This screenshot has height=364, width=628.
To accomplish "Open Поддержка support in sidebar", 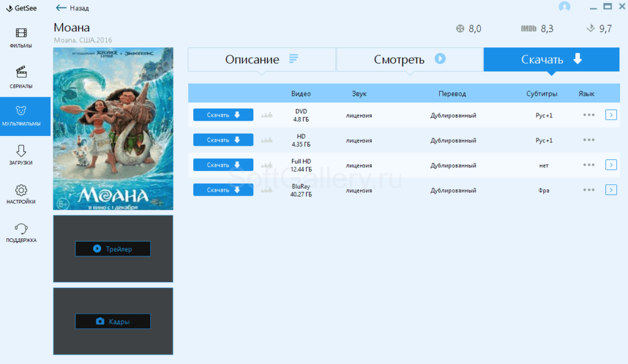I will coord(21,233).
